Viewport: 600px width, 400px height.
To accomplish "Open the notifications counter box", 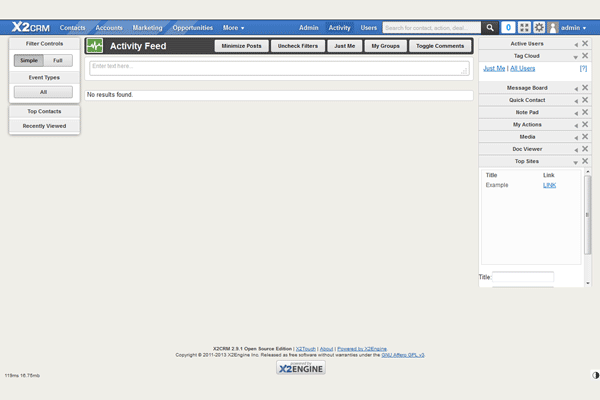I will pos(508,28).
